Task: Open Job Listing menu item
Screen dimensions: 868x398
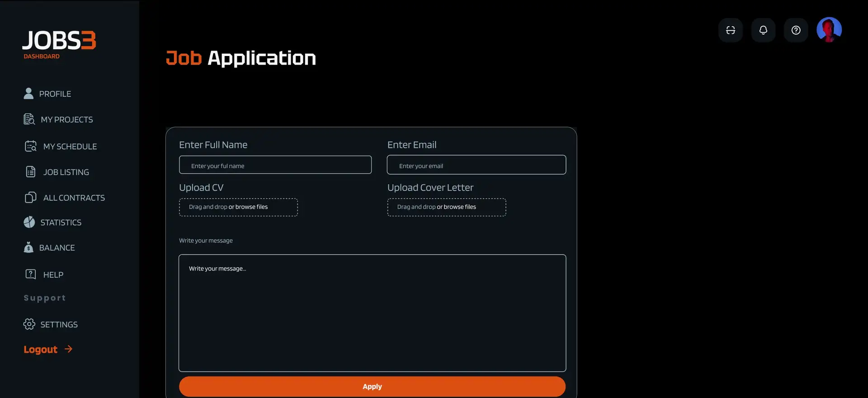Action: 66,172
